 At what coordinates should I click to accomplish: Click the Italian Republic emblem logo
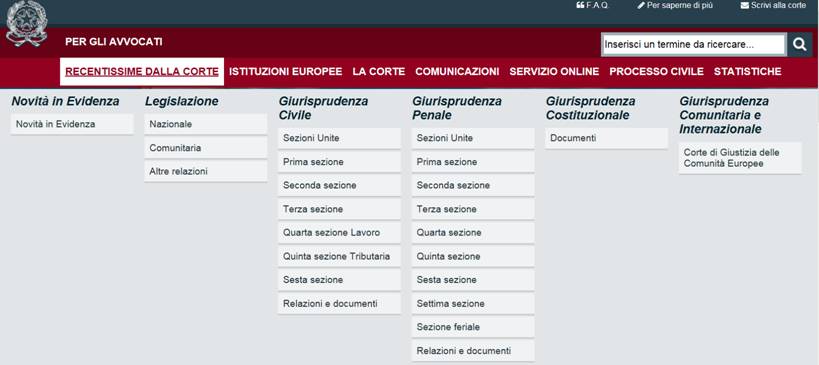pos(26,23)
